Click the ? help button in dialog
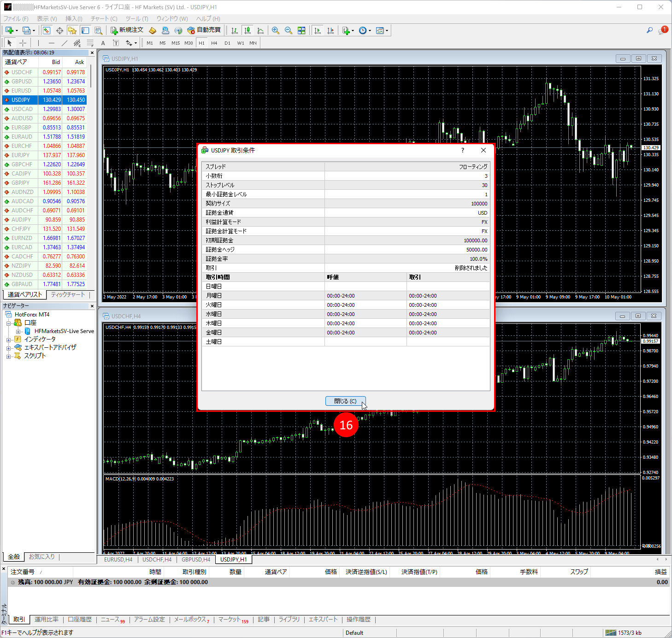The image size is (672, 638). 463,150
